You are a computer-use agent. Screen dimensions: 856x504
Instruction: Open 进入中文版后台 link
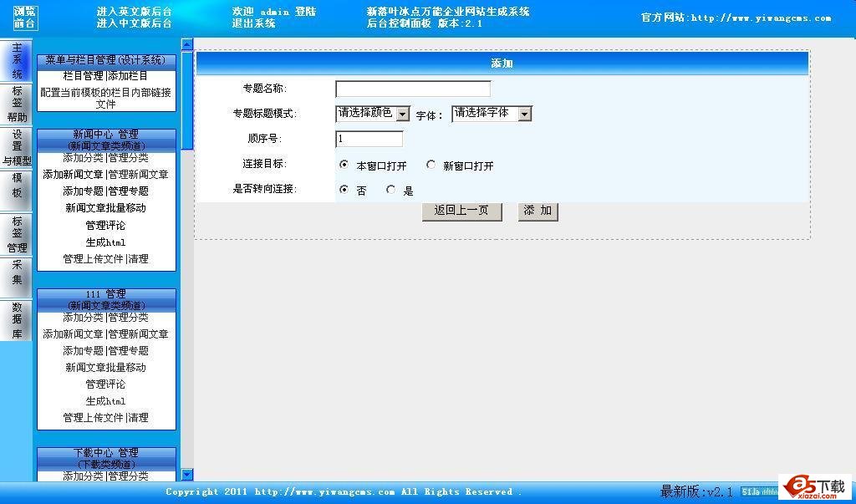pyautogui.click(x=135, y=23)
